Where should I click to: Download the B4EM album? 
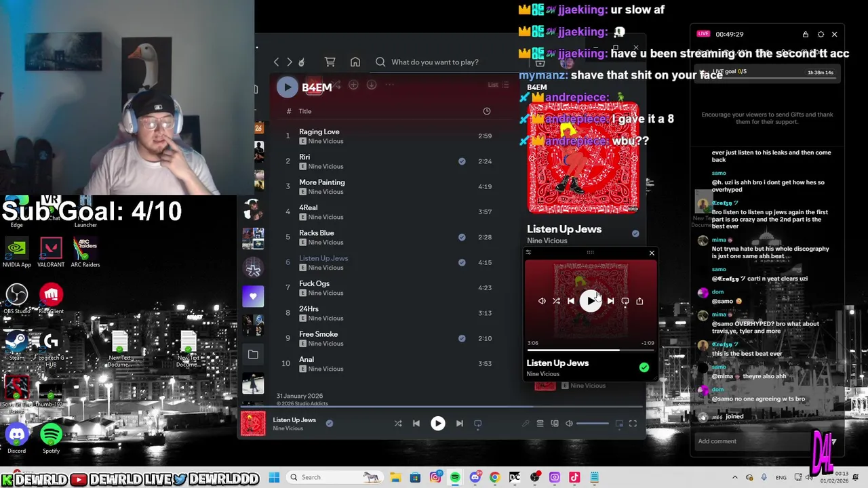click(x=372, y=85)
